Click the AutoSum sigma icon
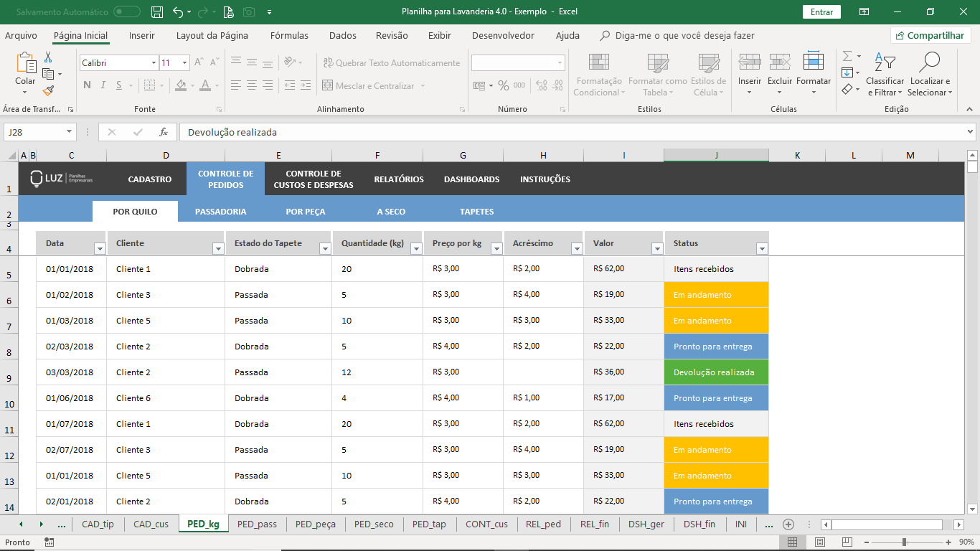980x551 pixels. coord(847,56)
